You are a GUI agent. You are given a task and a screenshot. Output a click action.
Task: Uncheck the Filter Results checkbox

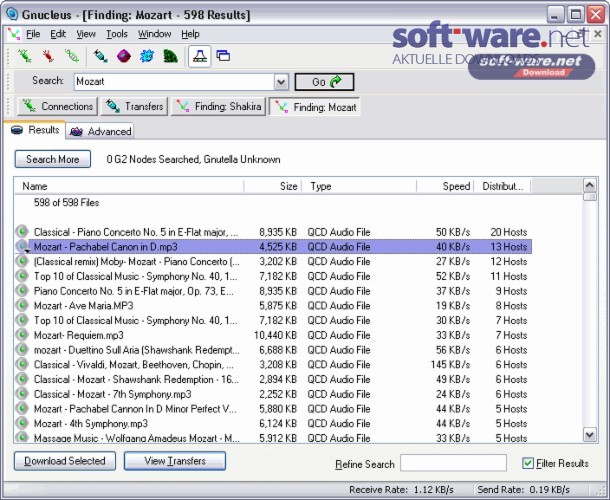click(x=528, y=463)
